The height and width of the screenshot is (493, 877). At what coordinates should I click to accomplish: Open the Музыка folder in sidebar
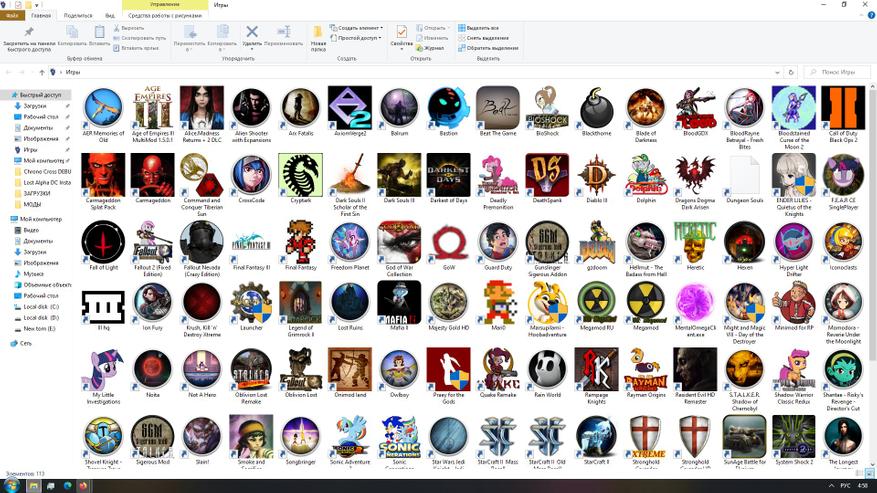tap(29, 274)
